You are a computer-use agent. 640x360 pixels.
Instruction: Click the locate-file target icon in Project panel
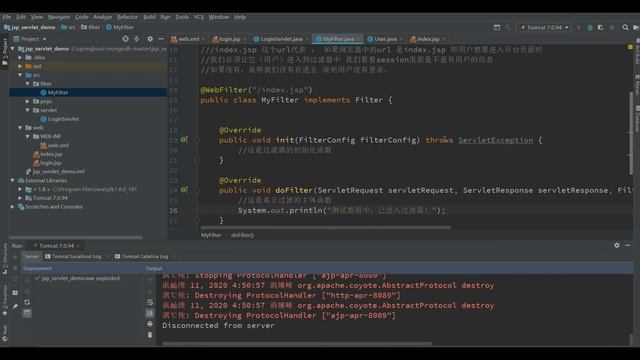[x=125, y=39]
